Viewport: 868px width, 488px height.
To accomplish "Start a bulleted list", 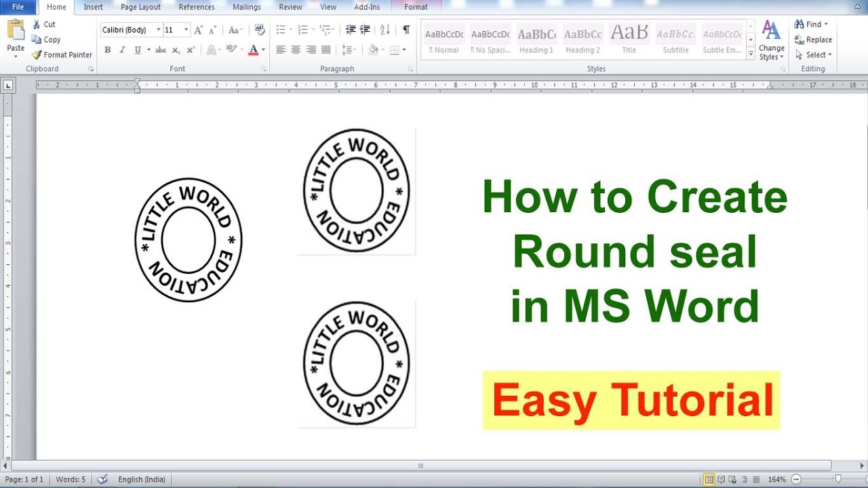I will pos(281,30).
